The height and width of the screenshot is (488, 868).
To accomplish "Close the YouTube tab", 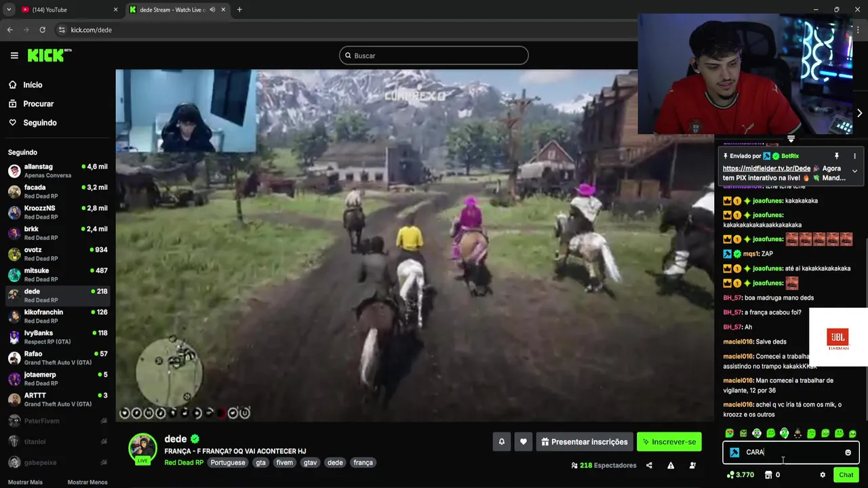I will 115,9.
